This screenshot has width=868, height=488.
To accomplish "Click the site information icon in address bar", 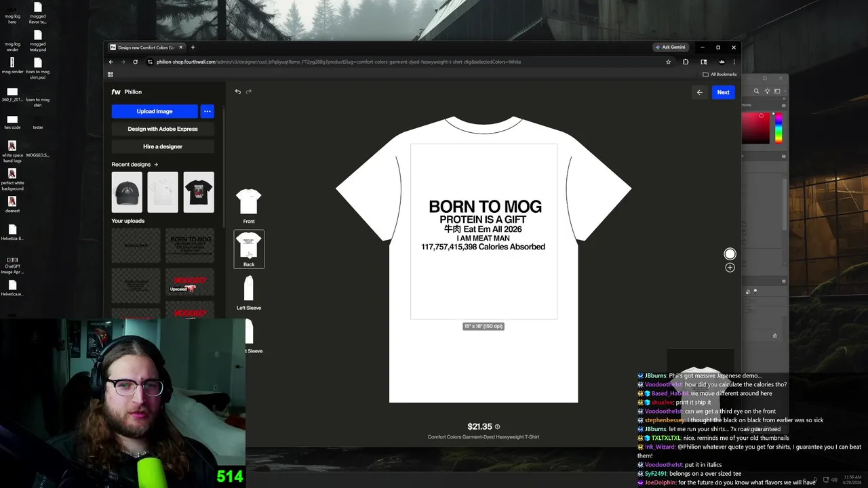I will click(x=150, y=62).
